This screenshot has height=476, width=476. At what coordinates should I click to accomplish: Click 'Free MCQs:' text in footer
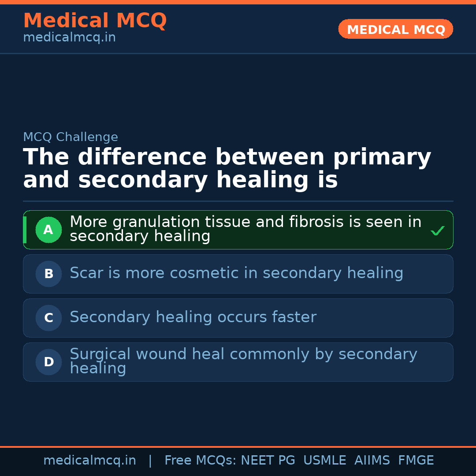coord(201,461)
